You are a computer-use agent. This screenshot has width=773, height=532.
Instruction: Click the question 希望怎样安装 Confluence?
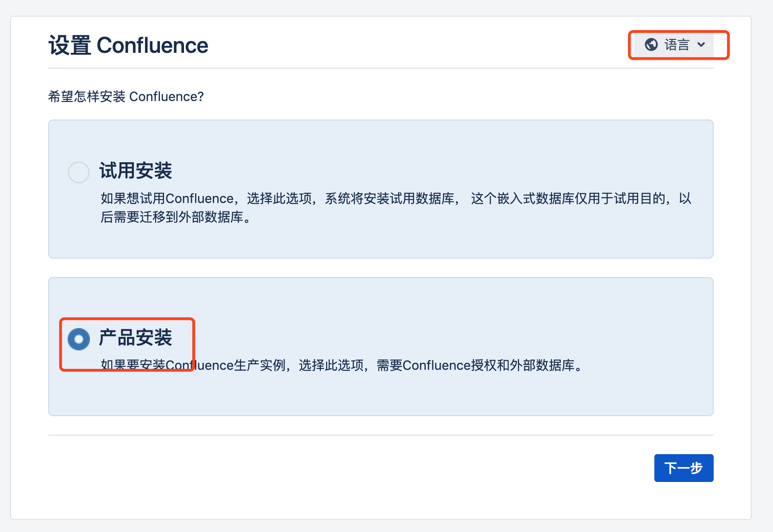coord(126,96)
